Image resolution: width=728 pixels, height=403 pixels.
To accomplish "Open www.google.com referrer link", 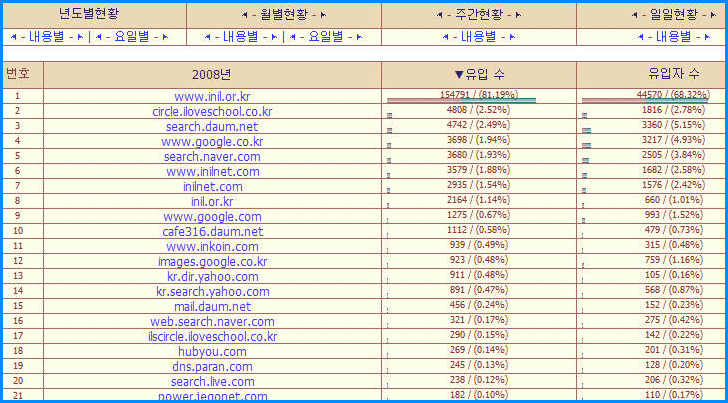I will click(x=213, y=216).
